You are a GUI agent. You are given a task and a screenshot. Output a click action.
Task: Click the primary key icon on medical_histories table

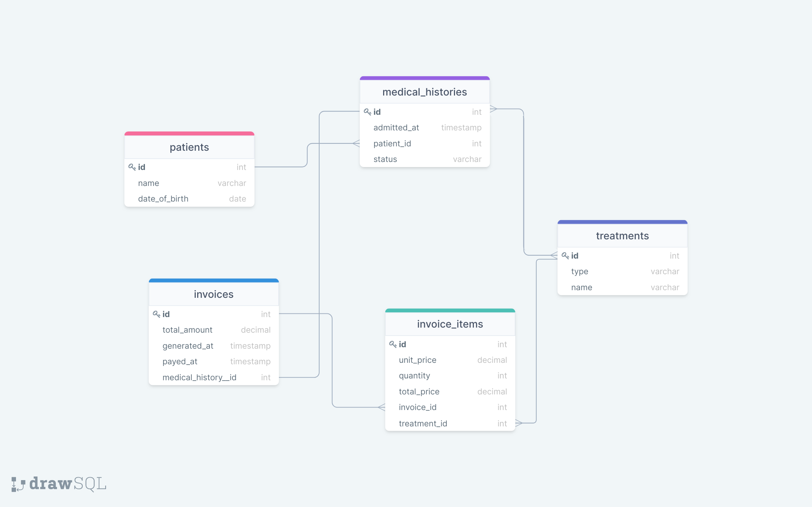367,111
